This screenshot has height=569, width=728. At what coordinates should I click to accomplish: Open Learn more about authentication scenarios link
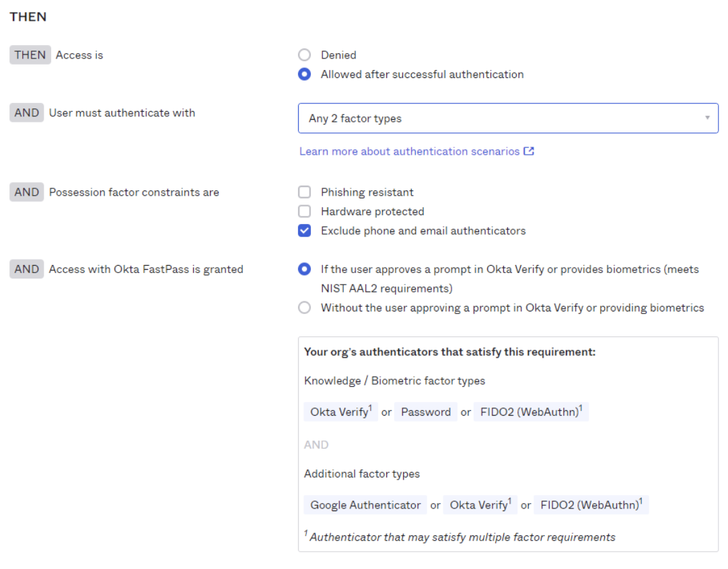409,151
